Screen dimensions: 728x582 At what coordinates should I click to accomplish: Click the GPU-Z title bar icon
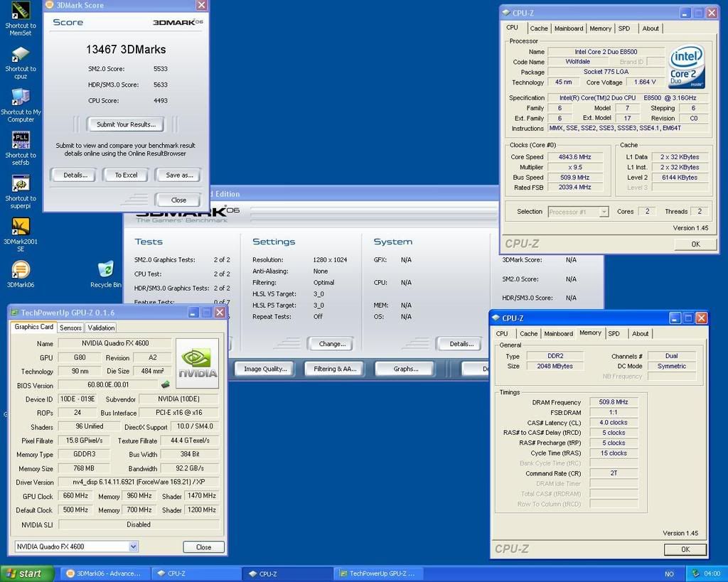14,313
